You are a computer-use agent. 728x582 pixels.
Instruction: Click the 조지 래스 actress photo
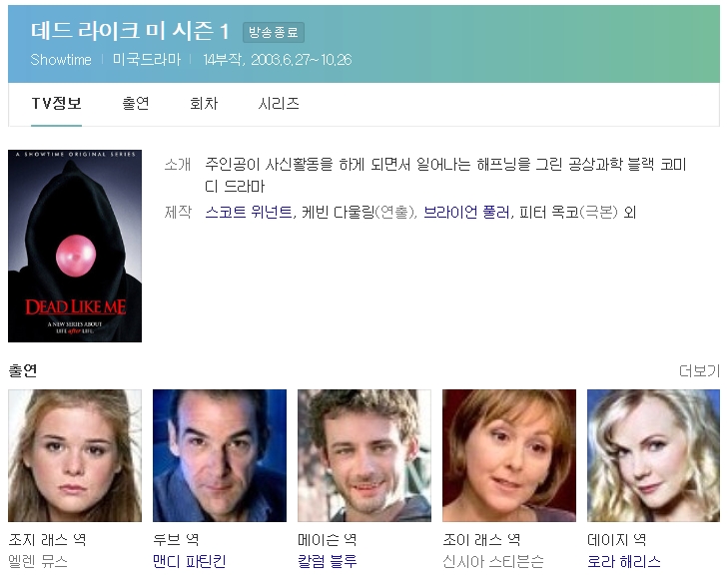coord(75,455)
